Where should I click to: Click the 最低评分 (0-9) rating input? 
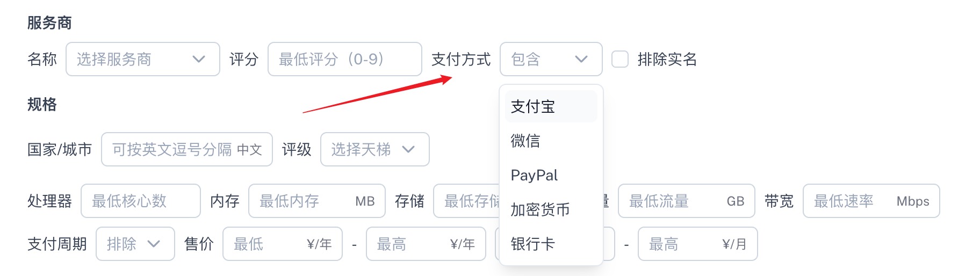coord(345,59)
